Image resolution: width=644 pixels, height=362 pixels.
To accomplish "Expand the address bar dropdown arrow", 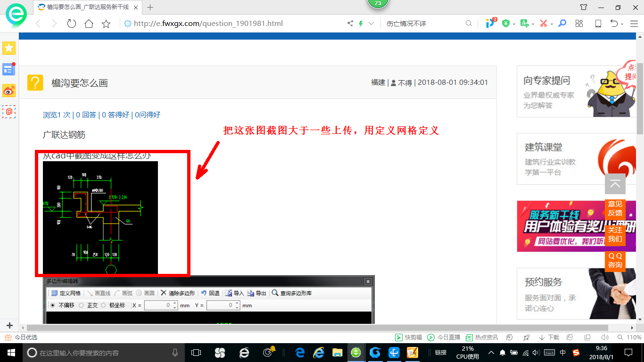I will (x=371, y=23).
